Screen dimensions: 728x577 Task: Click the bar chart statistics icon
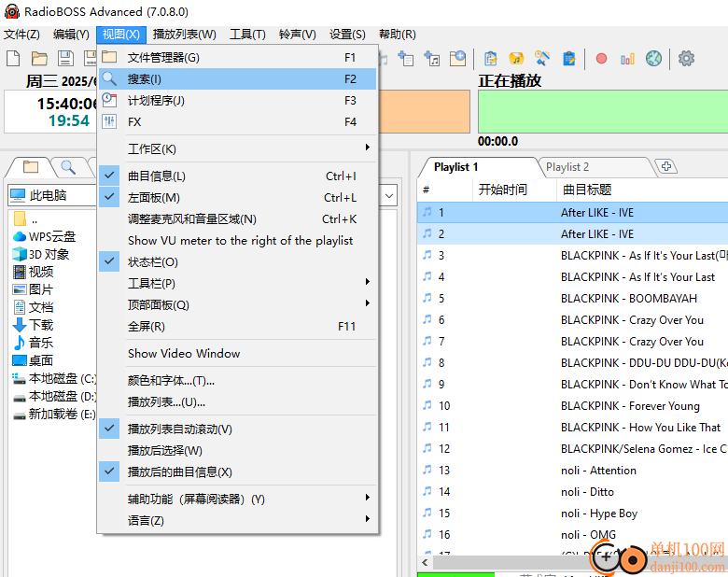(627, 59)
